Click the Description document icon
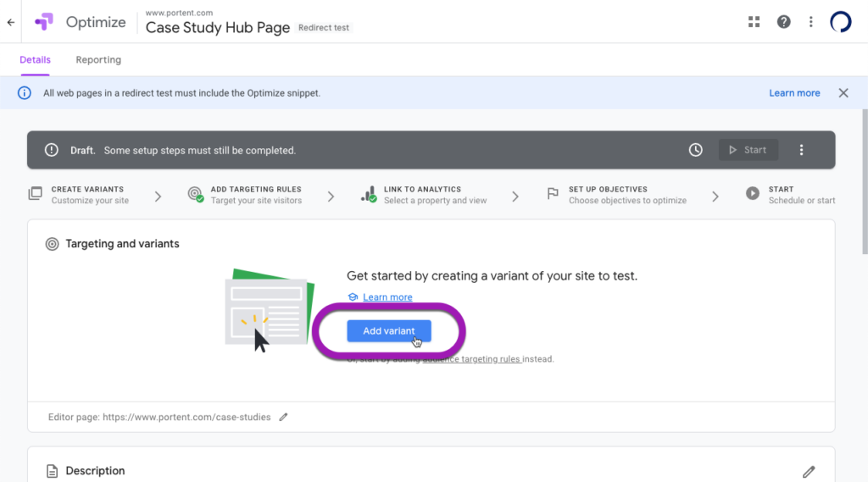 [52, 471]
